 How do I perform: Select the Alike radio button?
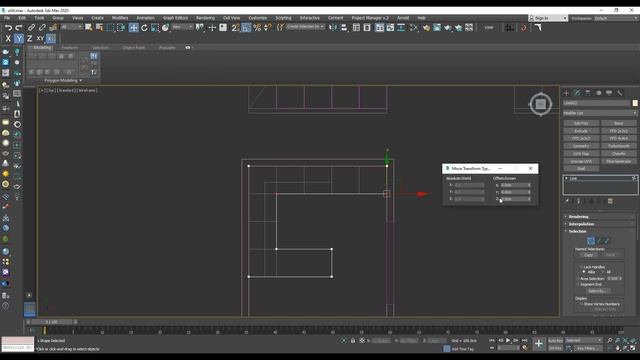584,272
